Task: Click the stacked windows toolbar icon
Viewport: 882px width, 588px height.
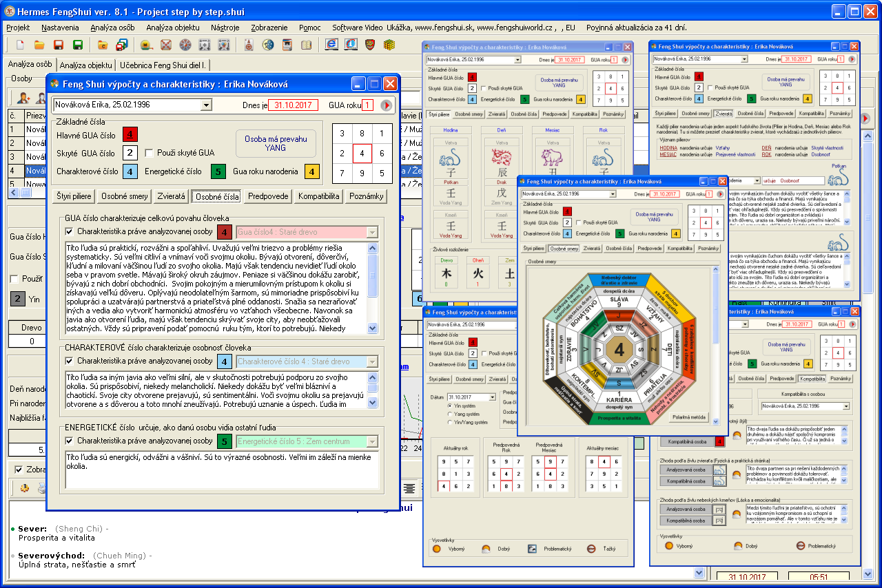Action: pos(122,45)
